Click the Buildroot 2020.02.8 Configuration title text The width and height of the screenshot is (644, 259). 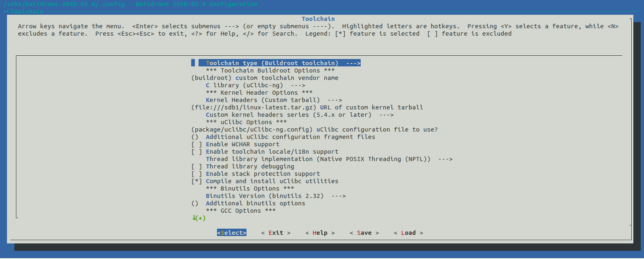coord(197,4)
